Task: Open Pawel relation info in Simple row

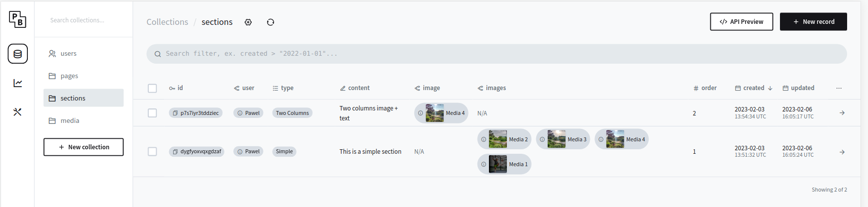Action: 240,151
